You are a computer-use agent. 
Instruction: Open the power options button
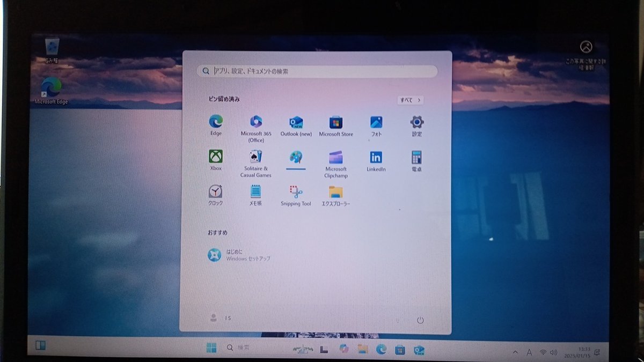pyautogui.click(x=420, y=320)
